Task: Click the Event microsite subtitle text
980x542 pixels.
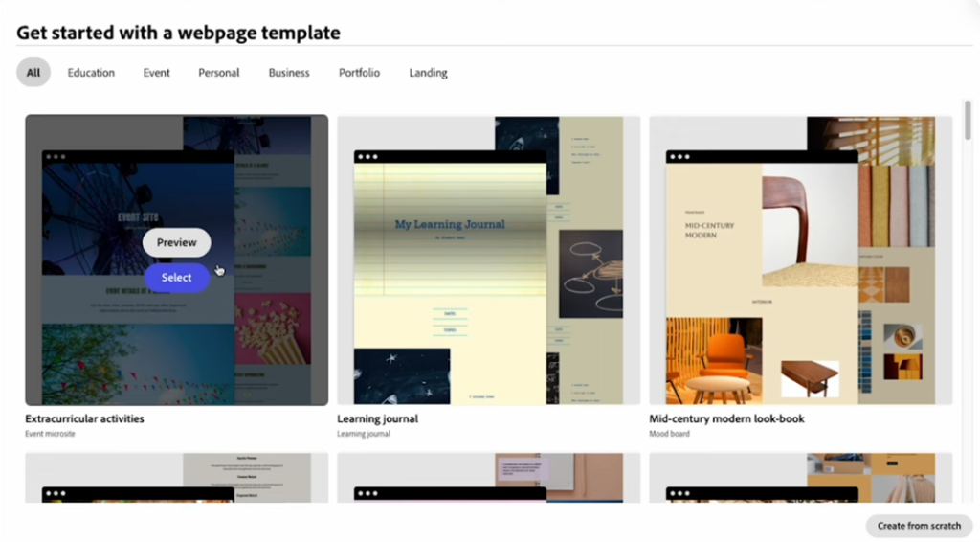Action: click(x=50, y=434)
